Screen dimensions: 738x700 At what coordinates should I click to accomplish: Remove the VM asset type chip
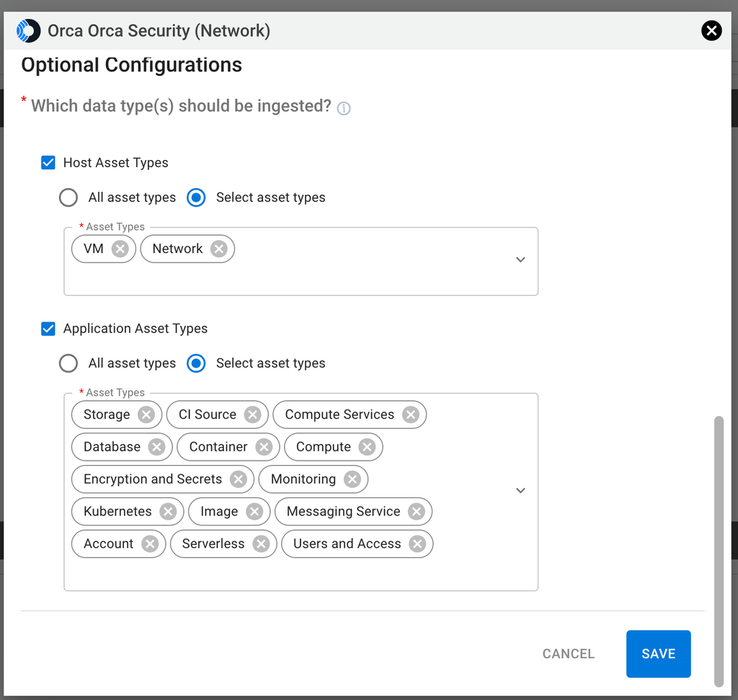(120, 249)
